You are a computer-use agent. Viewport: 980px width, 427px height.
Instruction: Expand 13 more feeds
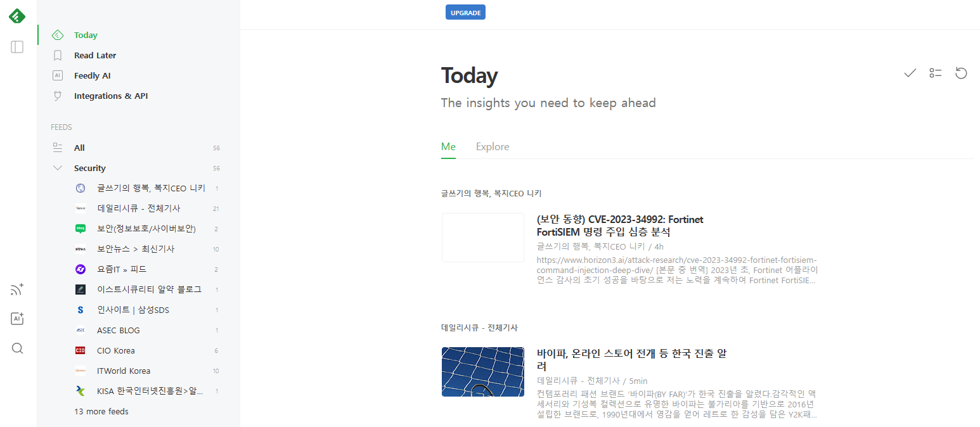101,411
